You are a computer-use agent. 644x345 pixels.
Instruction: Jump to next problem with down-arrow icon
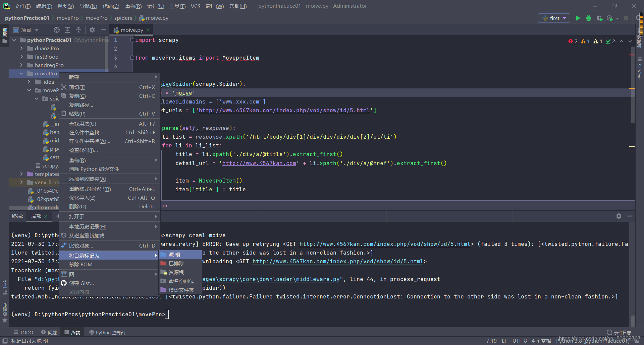point(631,41)
